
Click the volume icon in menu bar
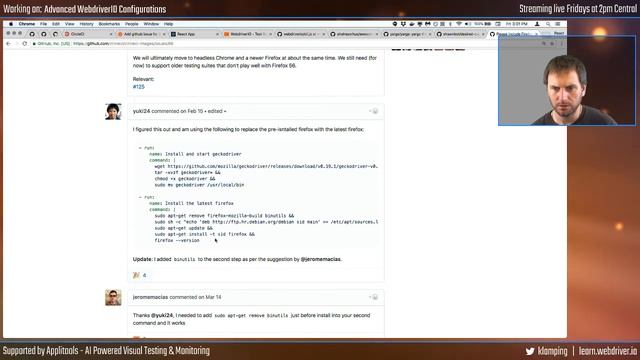point(467,24)
